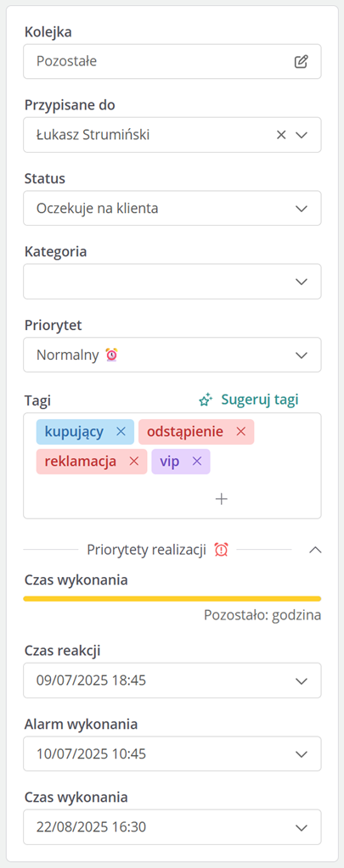Image resolution: width=344 pixels, height=868 pixels.
Task: Open the Status dropdown
Action: [172, 208]
